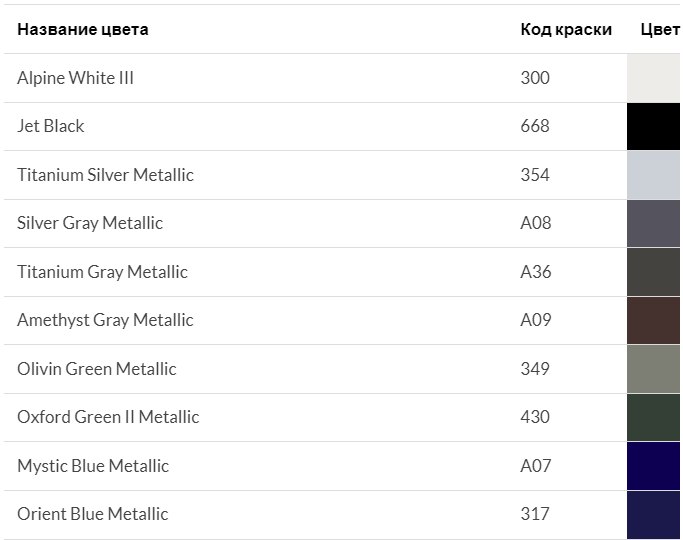683x540 pixels.
Task: Click the Amethyst Gray Metallic name
Action: 105,320
